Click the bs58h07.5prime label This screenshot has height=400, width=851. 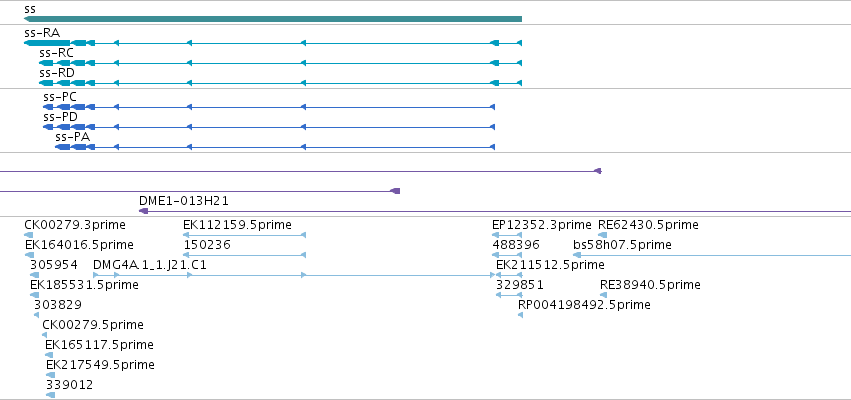(623, 245)
